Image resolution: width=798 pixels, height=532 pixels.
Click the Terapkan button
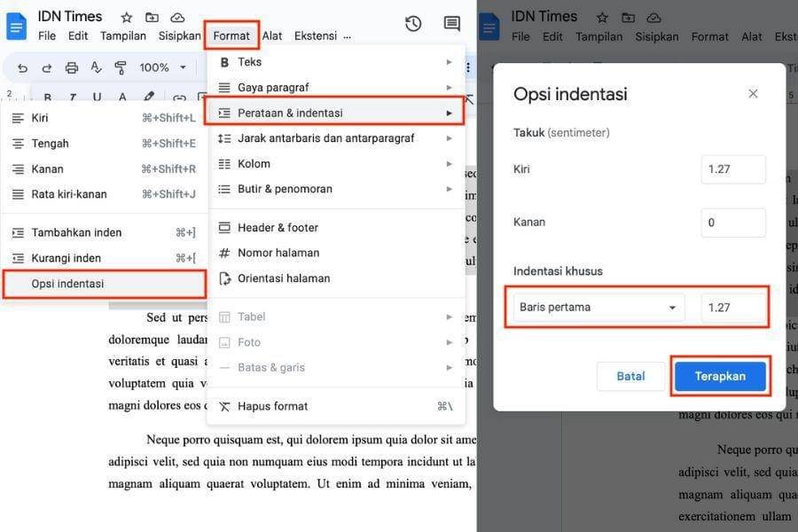(720, 376)
